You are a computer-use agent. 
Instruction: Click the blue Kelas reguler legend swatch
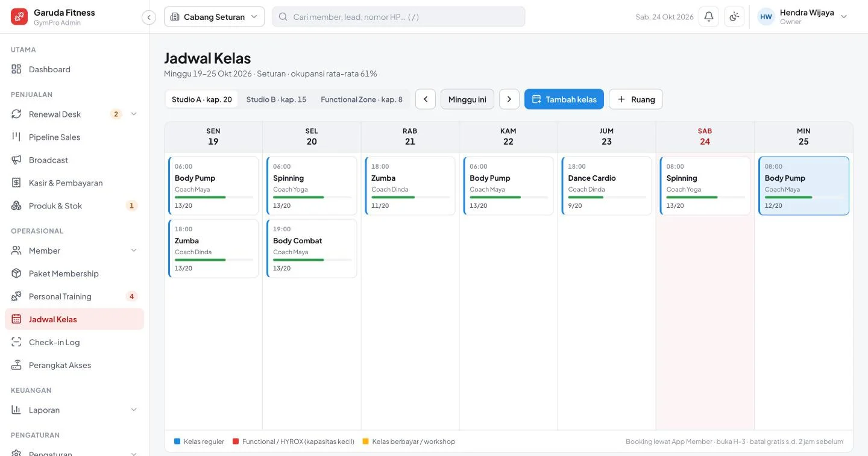tap(177, 442)
